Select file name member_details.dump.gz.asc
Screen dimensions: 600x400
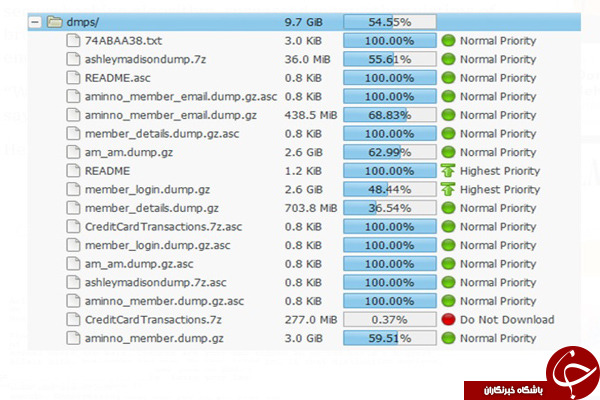pyautogui.click(x=162, y=134)
